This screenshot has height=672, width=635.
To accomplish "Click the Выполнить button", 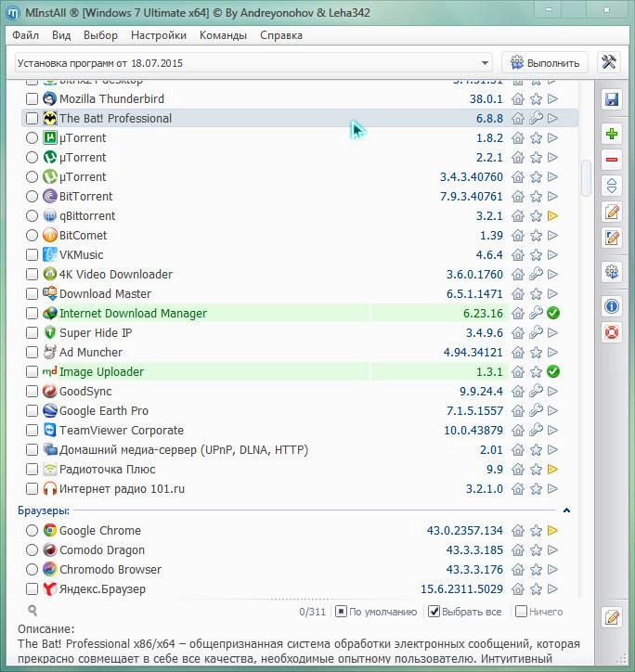I will point(545,63).
